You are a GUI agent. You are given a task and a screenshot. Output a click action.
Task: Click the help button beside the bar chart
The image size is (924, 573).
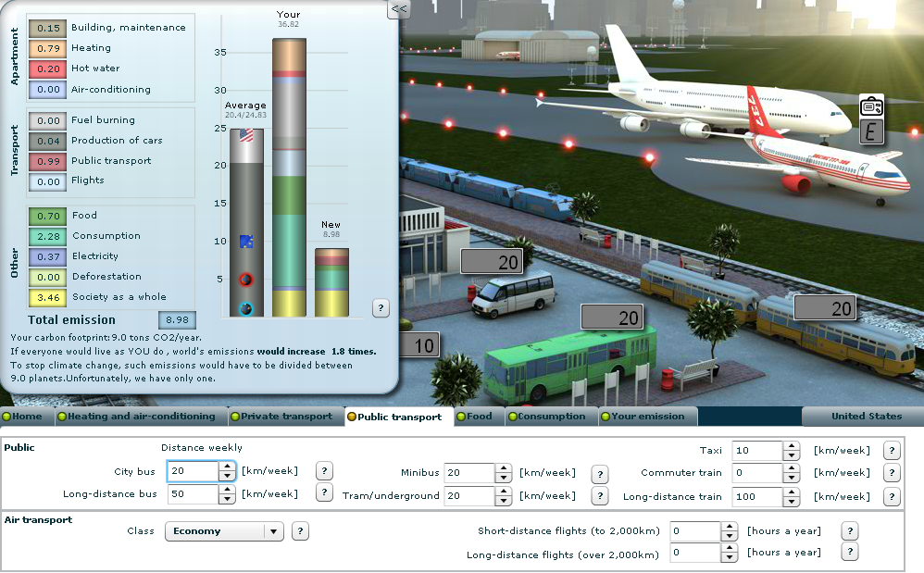tap(381, 308)
